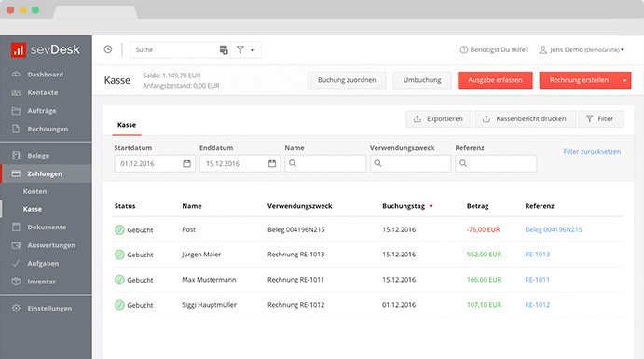Image resolution: width=644 pixels, height=359 pixels.
Task: Click Filter zurücksetzen link
Action: click(x=592, y=152)
